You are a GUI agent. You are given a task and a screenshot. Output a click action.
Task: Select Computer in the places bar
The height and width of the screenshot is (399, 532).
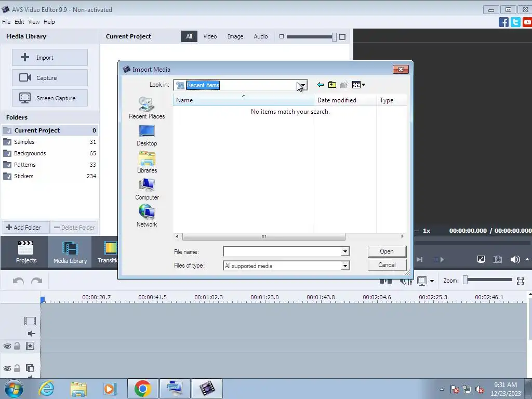[147, 189]
